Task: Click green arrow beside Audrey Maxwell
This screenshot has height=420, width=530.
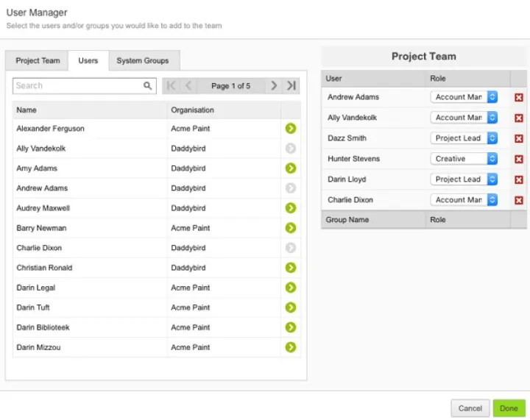Action: (x=290, y=208)
